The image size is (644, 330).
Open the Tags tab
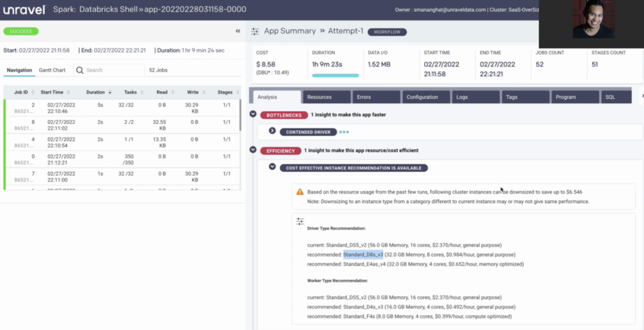click(x=525, y=97)
